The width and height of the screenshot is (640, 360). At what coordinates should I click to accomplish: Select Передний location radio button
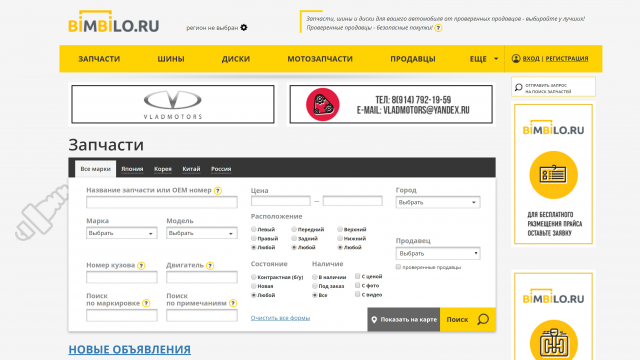[293, 229]
